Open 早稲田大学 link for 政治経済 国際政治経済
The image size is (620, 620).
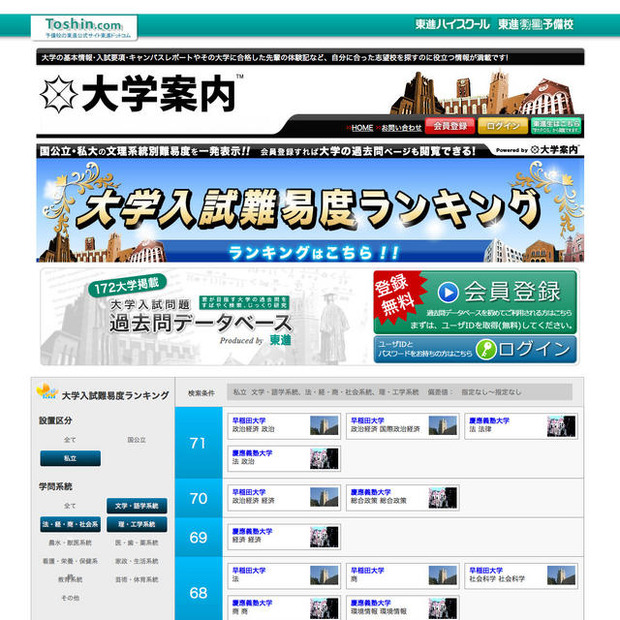point(367,421)
